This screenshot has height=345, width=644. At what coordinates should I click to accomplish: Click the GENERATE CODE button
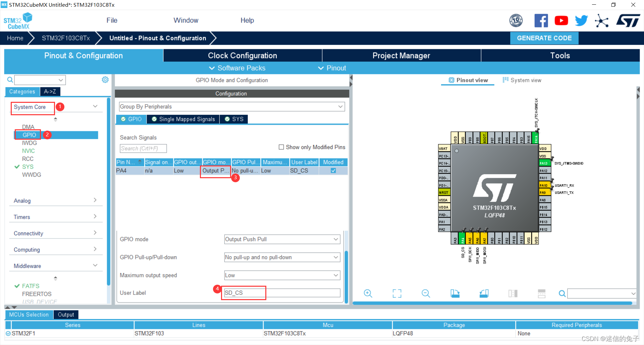544,38
